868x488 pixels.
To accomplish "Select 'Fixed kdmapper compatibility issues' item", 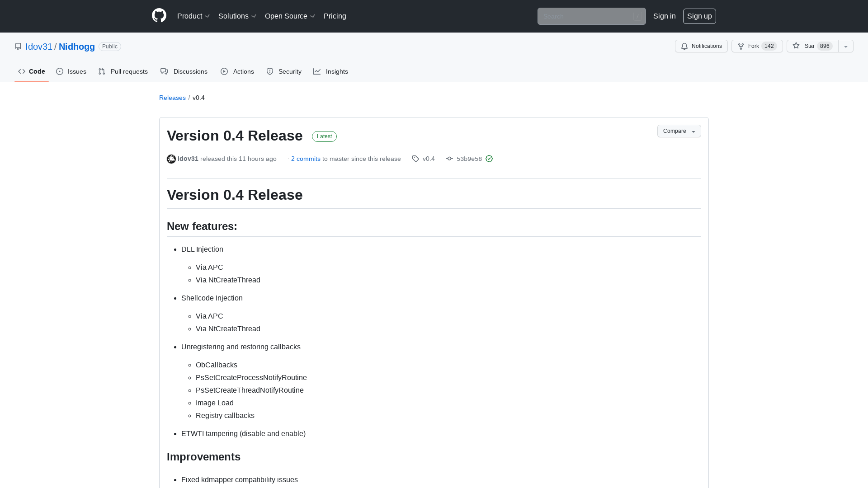I will click(240, 480).
